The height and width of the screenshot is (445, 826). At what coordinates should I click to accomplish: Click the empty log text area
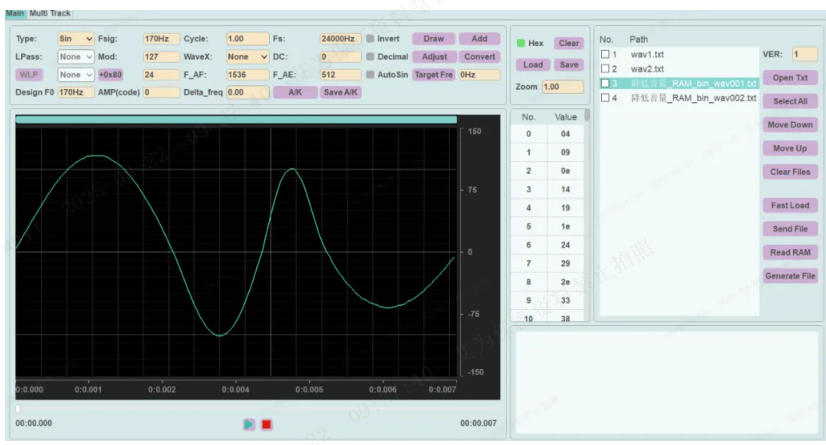tap(666, 382)
